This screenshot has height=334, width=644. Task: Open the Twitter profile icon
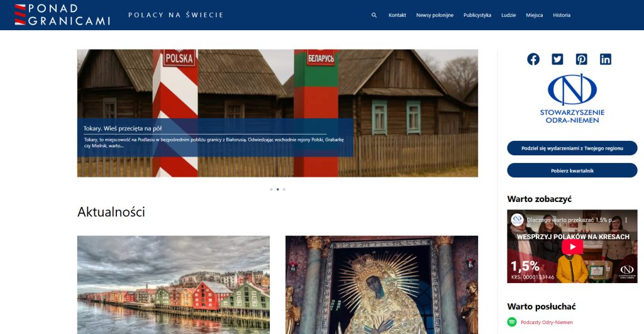(x=557, y=59)
